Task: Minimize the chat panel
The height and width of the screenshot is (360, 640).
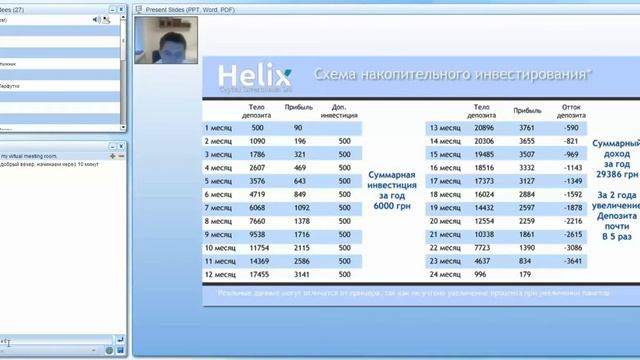Action: [x=113, y=146]
